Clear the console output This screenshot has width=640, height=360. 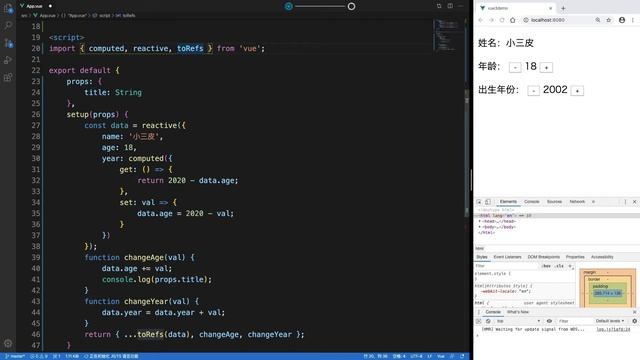[488, 321]
